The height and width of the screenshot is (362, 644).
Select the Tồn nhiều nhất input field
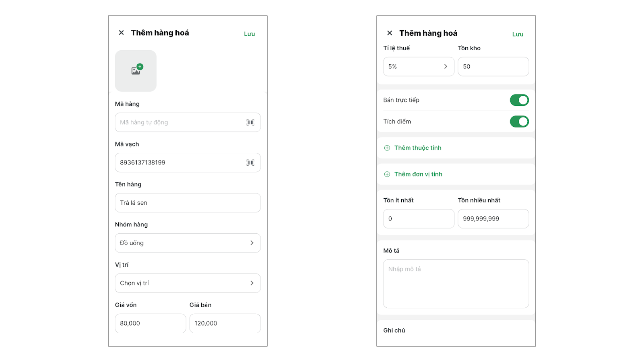[493, 219]
